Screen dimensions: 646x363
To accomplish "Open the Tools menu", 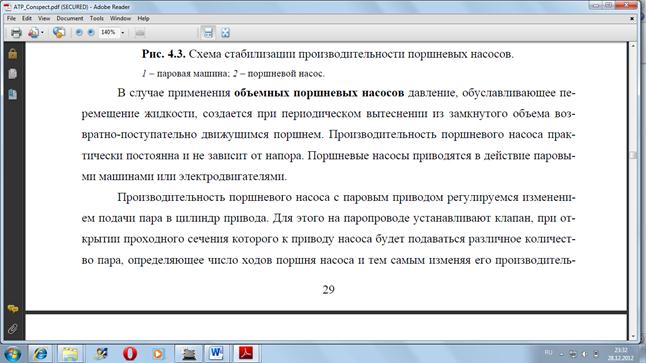I will [x=96, y=19].
